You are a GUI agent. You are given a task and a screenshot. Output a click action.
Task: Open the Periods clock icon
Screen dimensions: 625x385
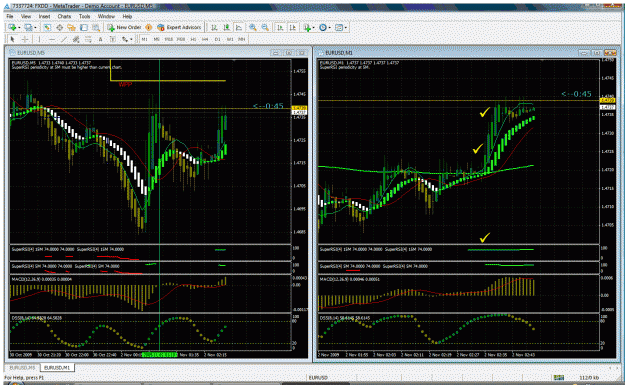(x=322, y=27)
